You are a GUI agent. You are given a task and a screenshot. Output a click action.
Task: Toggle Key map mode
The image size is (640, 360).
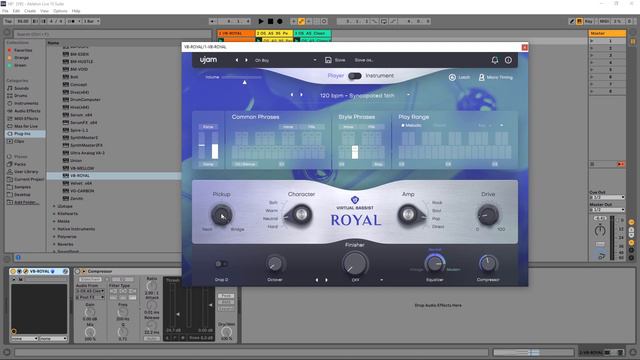[x=589, y=21]
